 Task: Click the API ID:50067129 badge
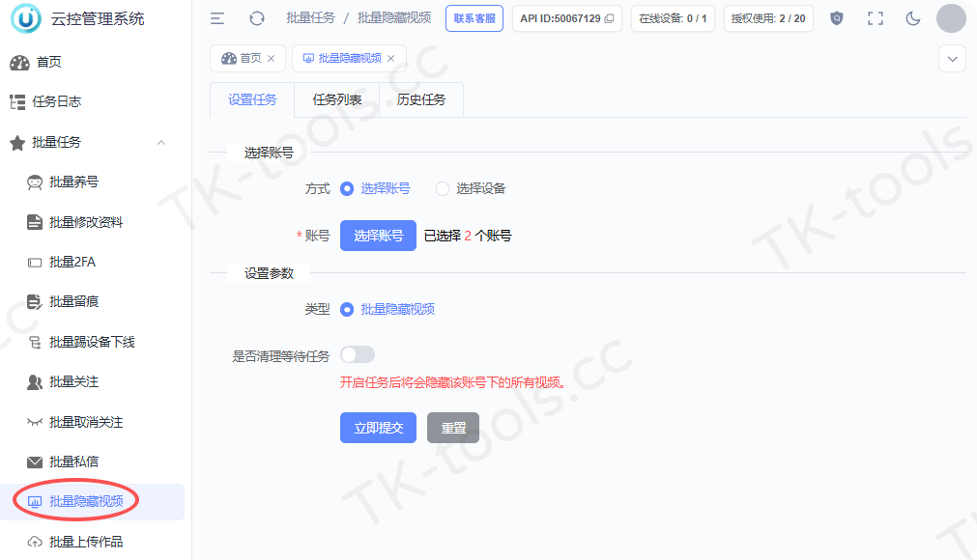[567, 18]
